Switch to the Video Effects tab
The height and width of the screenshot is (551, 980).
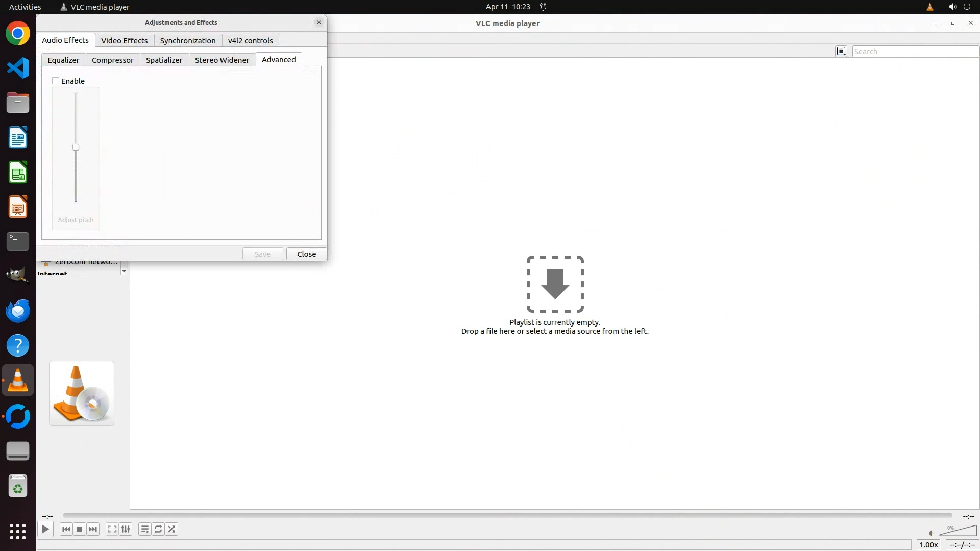124,40
